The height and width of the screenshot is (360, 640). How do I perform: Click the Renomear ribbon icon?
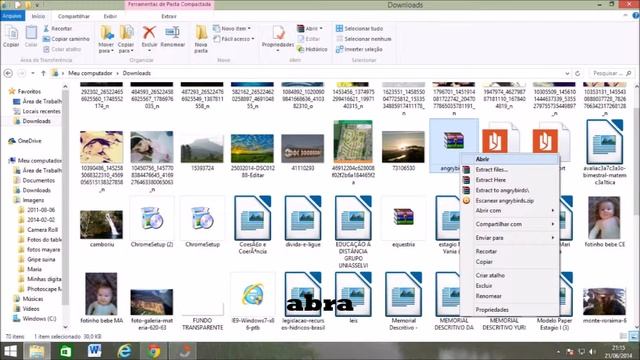(x=173, y=36)
